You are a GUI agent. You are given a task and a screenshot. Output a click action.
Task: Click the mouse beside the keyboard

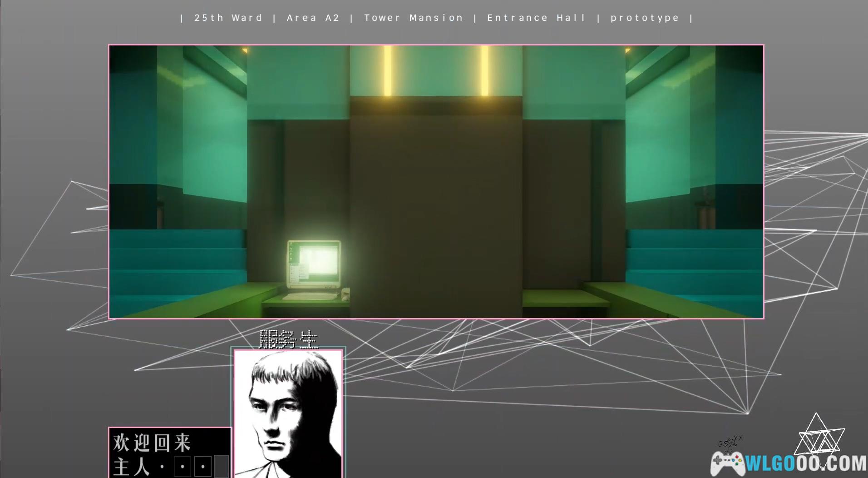345,296
